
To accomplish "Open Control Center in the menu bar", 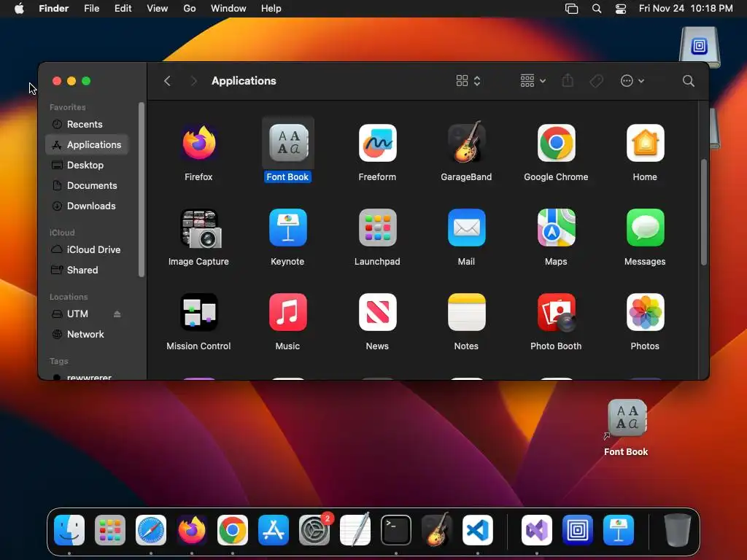I will pyautogui.click(x=621, y=9).
